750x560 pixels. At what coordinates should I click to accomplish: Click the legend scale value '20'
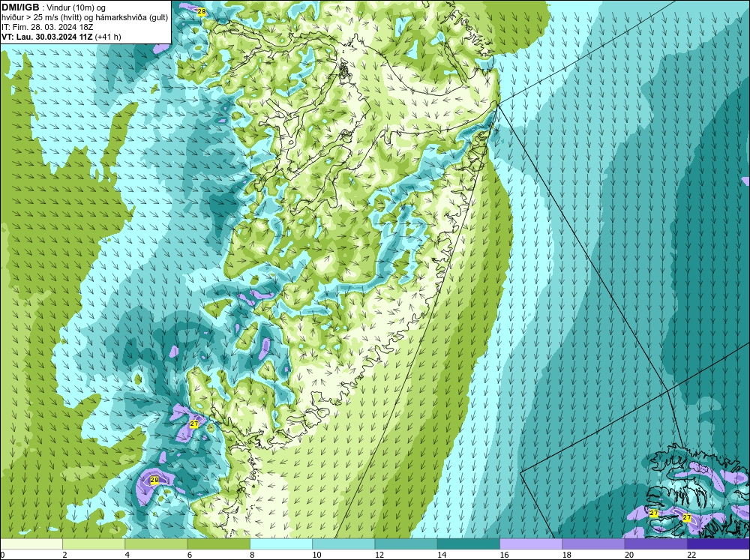point(629,555)
